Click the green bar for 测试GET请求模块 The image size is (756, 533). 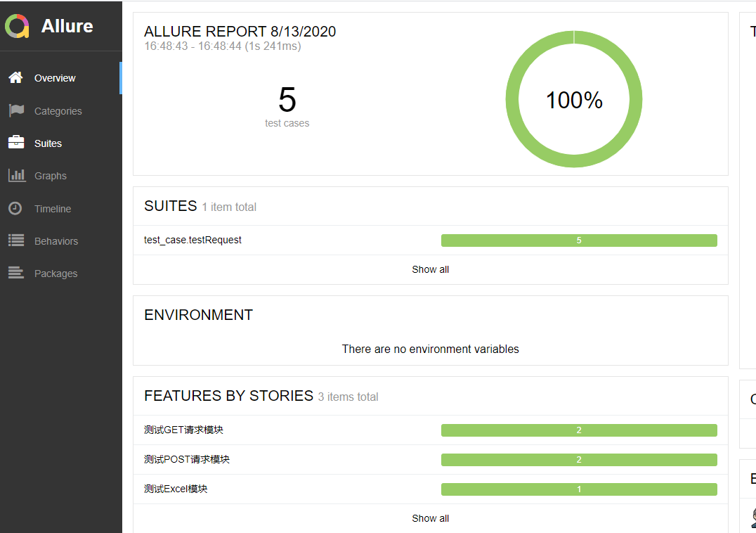[578, 430]
